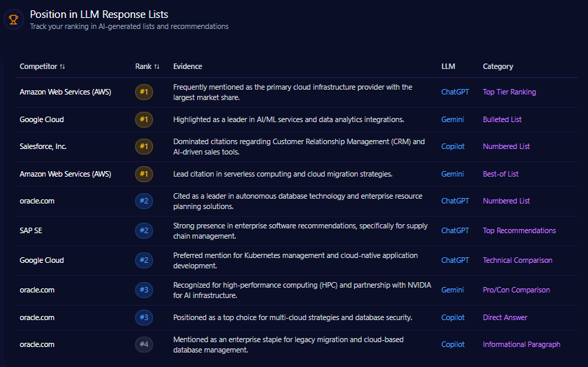Click the #4 rank badge

point(143,344)
